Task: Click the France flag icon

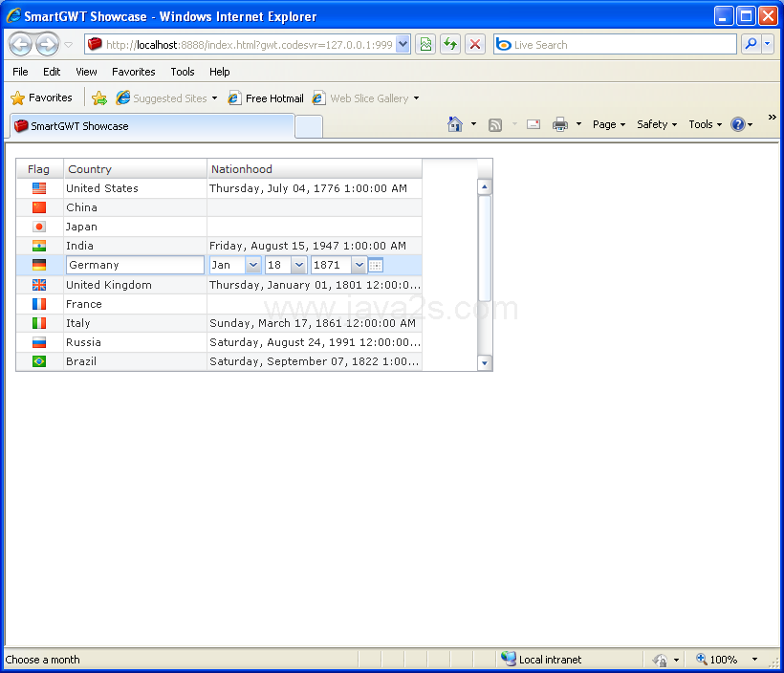Action: pyautogui.click(x=39, y=304)
